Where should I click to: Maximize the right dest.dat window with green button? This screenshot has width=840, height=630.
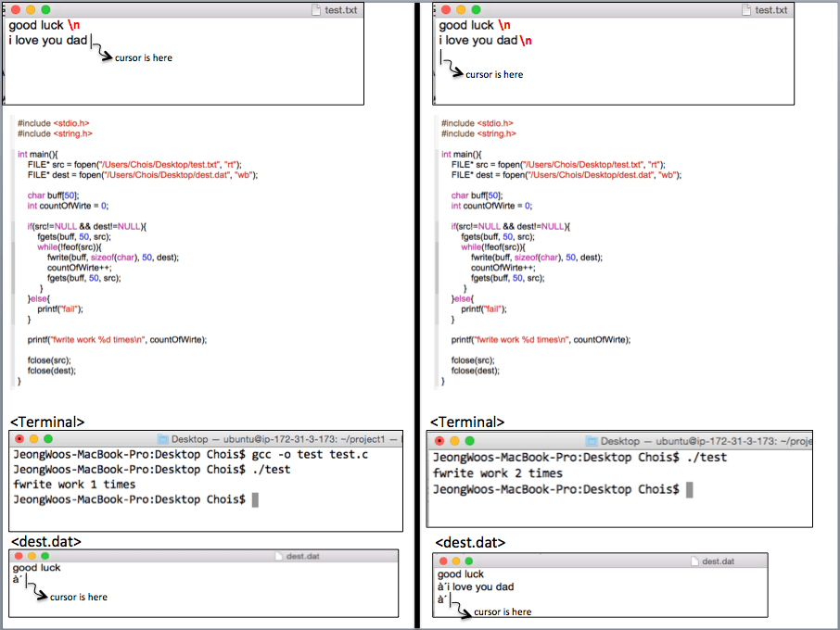point(469,561)
